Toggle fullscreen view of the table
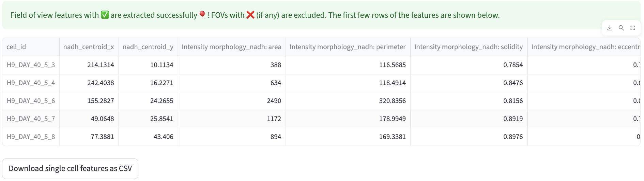Viewport: 644px width, 181px height. tap(633, 28)
